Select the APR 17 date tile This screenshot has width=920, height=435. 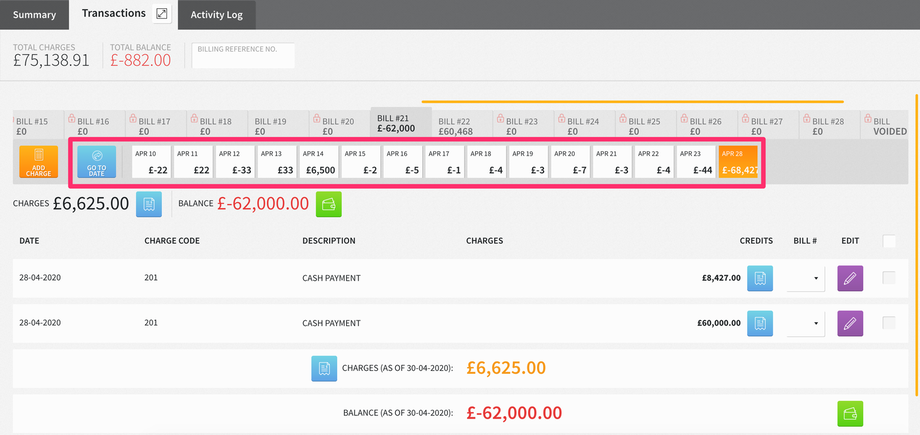445,162
